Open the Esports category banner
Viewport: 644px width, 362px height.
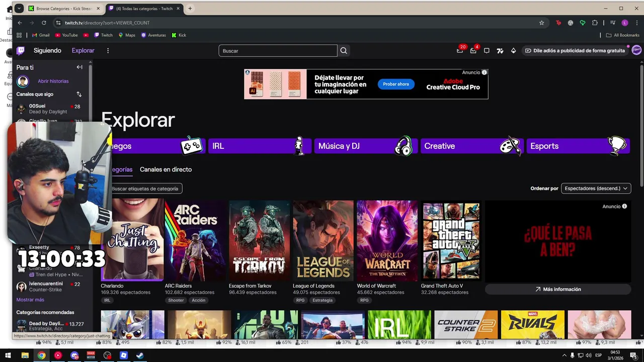(578, 146)
